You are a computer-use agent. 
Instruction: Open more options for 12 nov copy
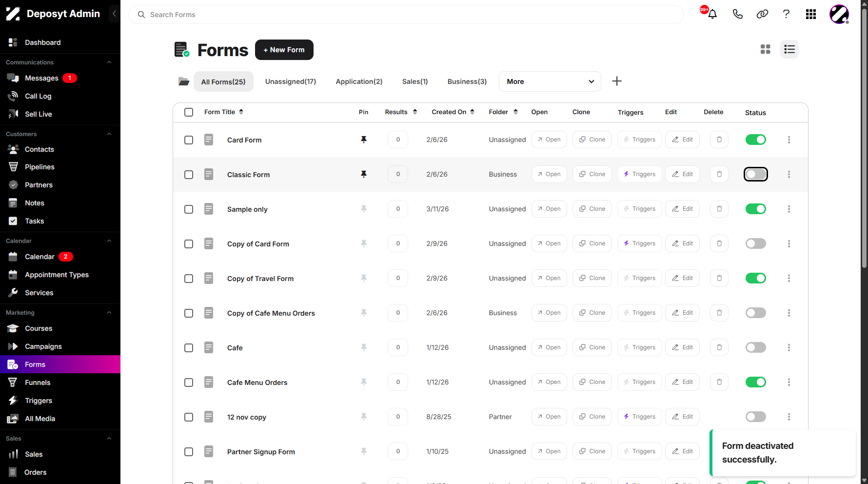tap(789, 417)
